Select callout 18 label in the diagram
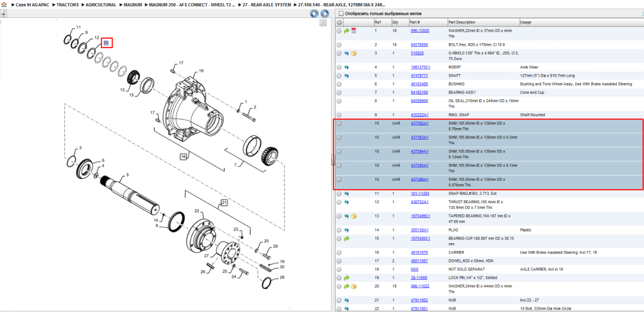Viewport: 644px width, 312px height. (201, 71)
